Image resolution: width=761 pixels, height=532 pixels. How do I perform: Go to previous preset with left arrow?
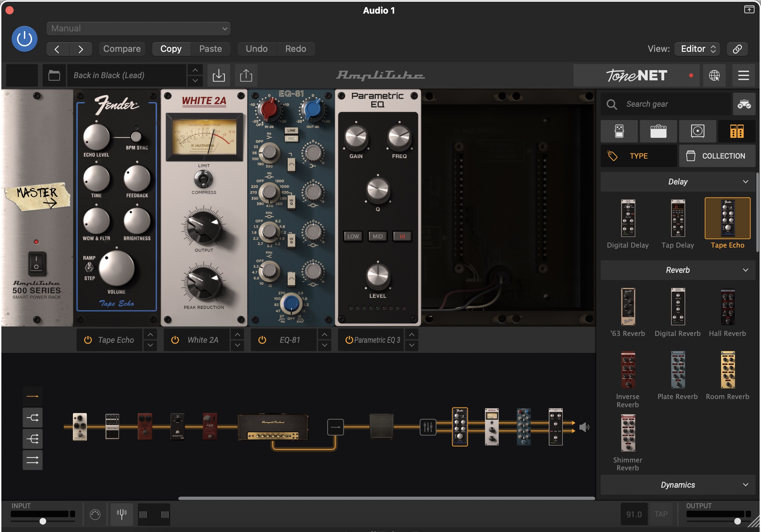click(57, 49)
